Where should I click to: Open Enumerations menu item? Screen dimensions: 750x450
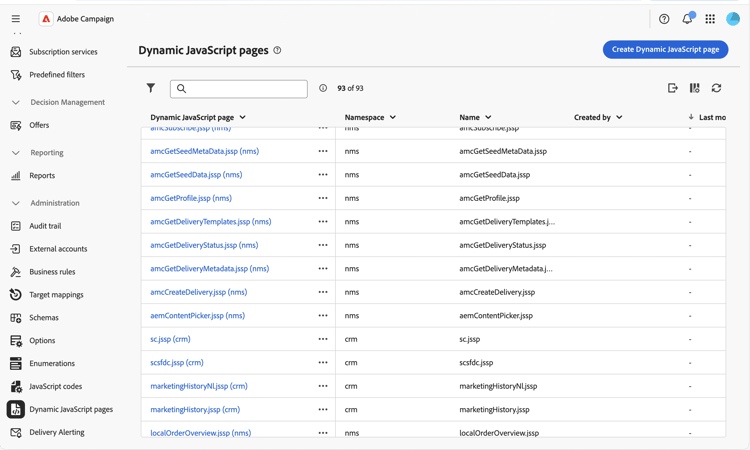52,363
